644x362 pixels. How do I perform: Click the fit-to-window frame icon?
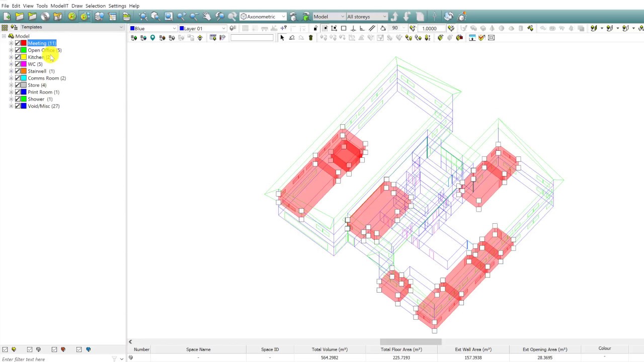tap(491, 38)
